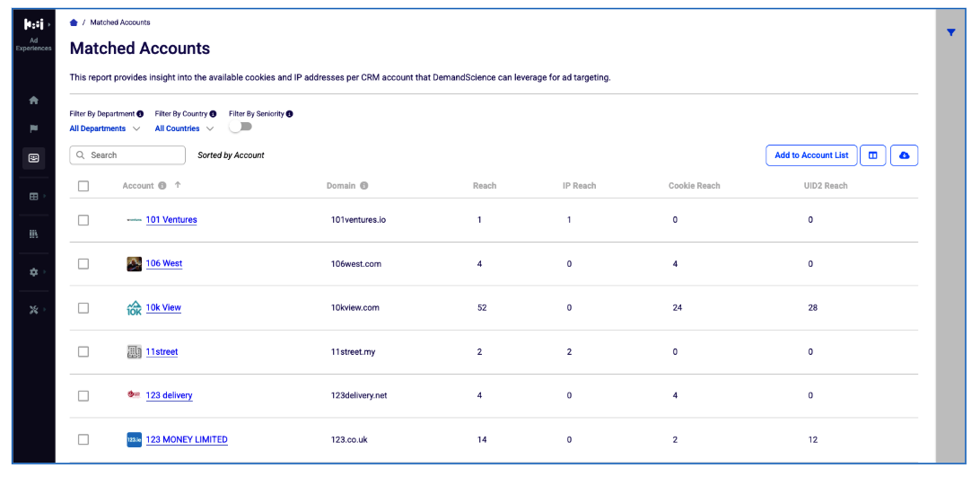980x477 pixels.
Task: Click the cloud download icon button
Action: coord(904,155)
